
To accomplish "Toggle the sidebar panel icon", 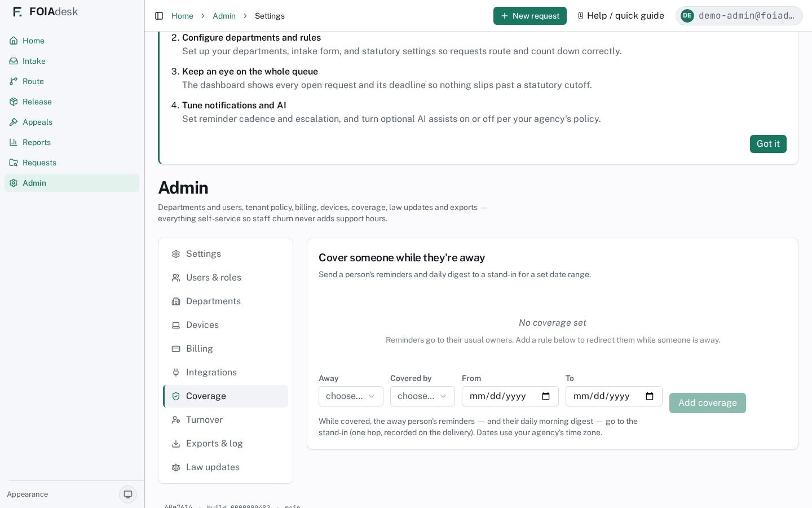I will pos(159,16).
